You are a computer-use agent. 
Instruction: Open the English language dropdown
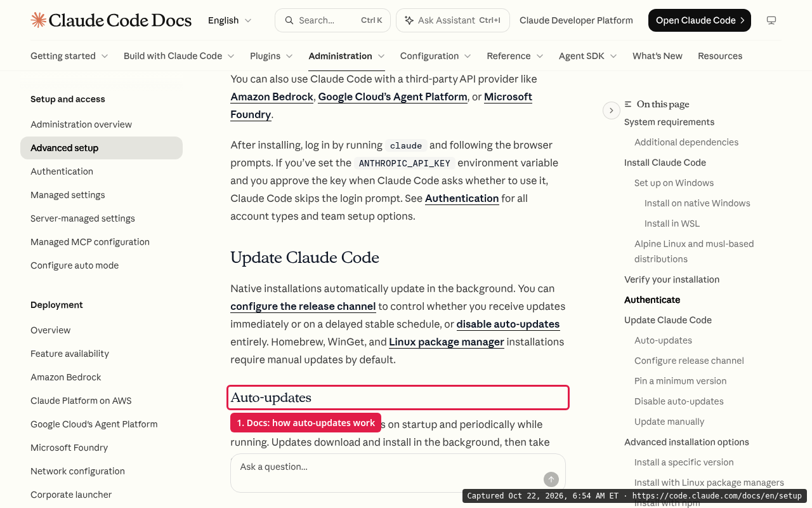[x=230, y=20]
